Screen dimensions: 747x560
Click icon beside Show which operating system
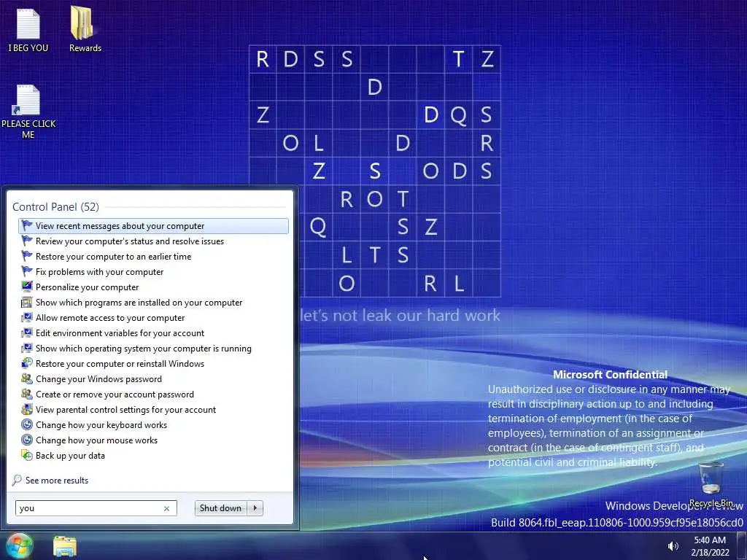tap(27, 348)
